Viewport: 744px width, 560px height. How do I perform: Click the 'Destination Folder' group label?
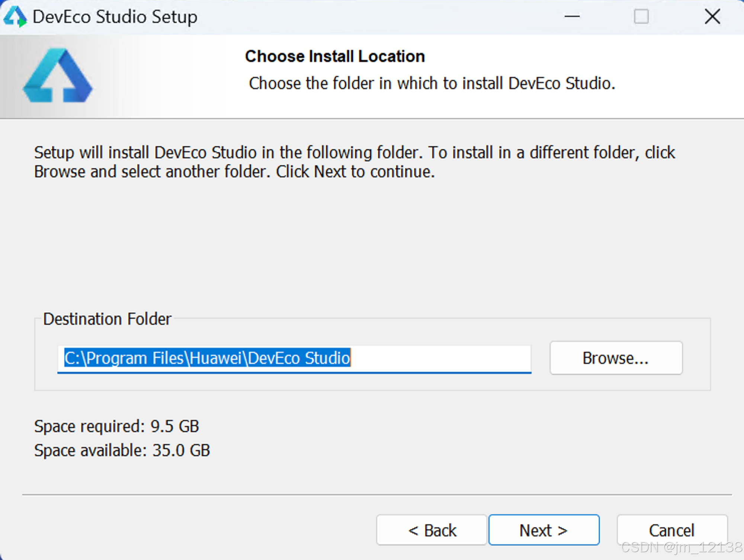click(x=107, y=319)
